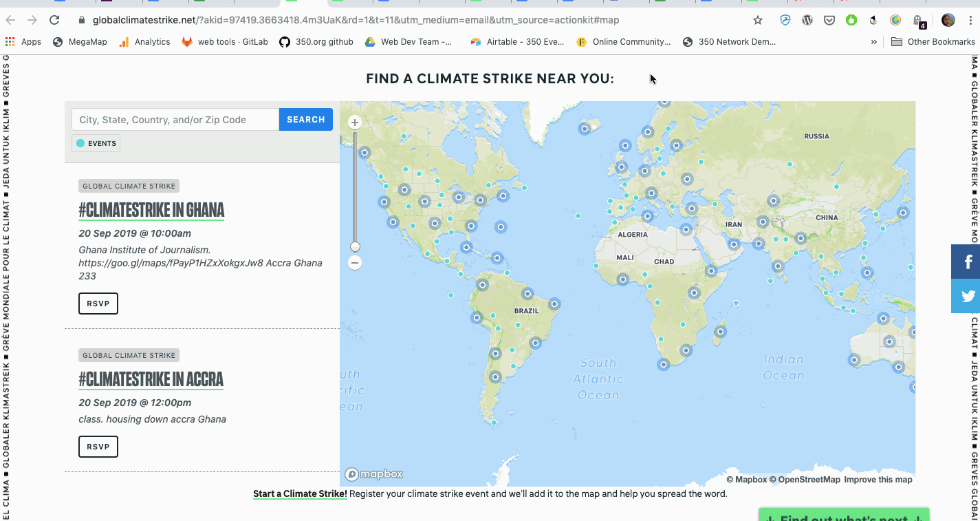
Task: Open the Mapbox logo link on map
Action: [374, 474]
